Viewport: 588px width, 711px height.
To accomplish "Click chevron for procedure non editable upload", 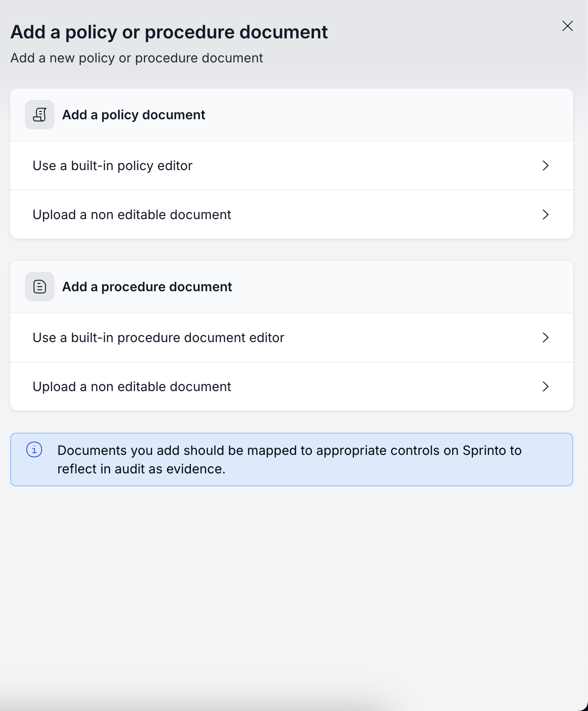I will tap(545, 386).
